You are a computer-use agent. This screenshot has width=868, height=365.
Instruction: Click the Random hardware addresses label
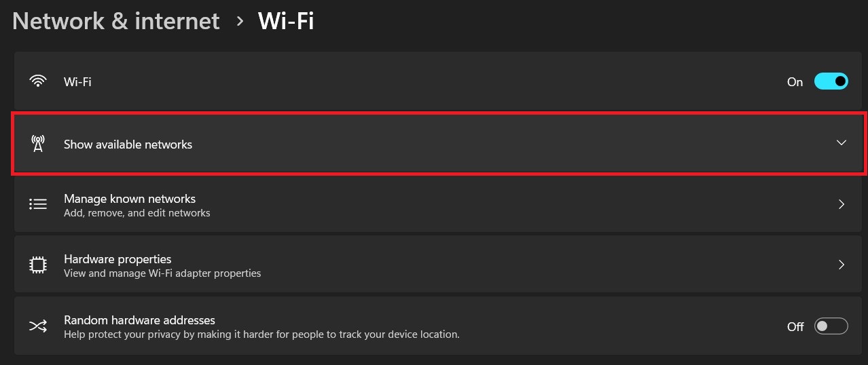[139, 320]
